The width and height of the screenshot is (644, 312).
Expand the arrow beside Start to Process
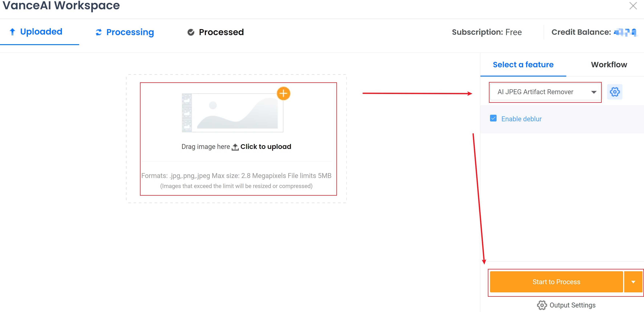(633, 282)
